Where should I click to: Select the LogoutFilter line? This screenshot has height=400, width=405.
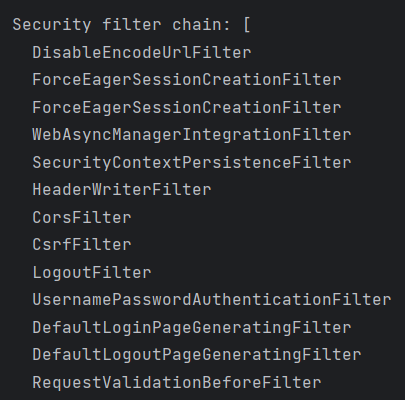click(x=92, y=273)
